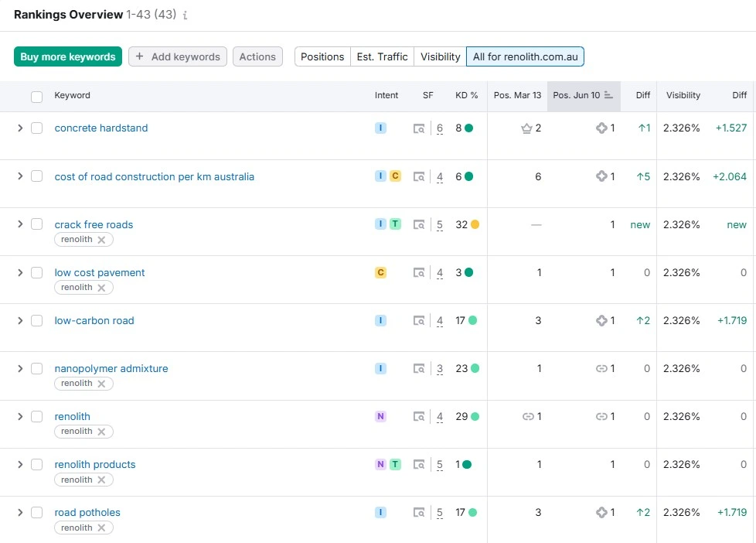The width and height of the screenshot is (756, 543).
Task: Click AI overview icon in cost of road construction row
Action: [x=601, y=176]
